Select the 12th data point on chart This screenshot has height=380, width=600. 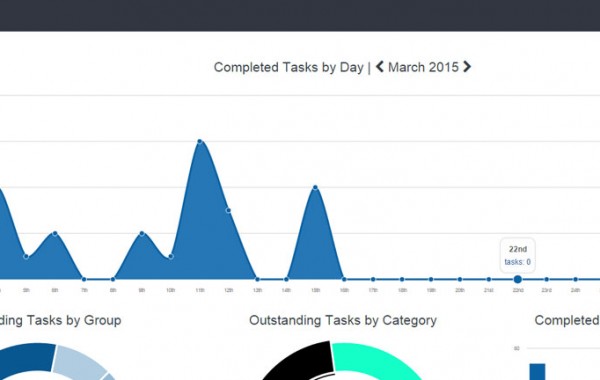[x=228, y=210]
